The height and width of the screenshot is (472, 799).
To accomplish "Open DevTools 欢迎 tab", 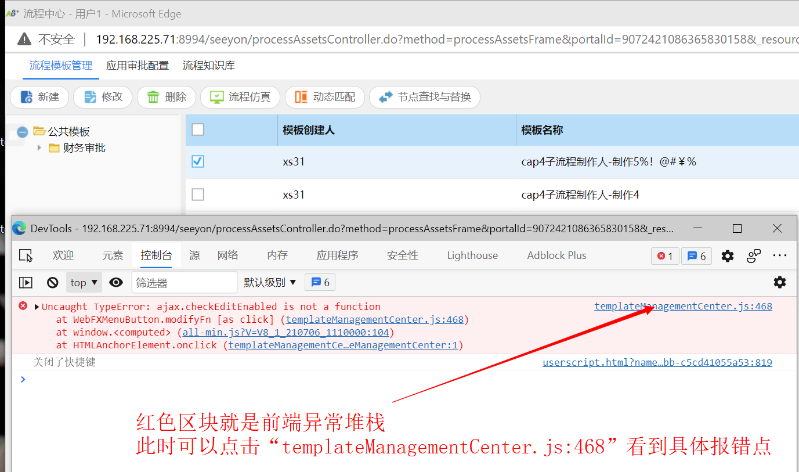I will pyautogui.click(x=63, y=255).
